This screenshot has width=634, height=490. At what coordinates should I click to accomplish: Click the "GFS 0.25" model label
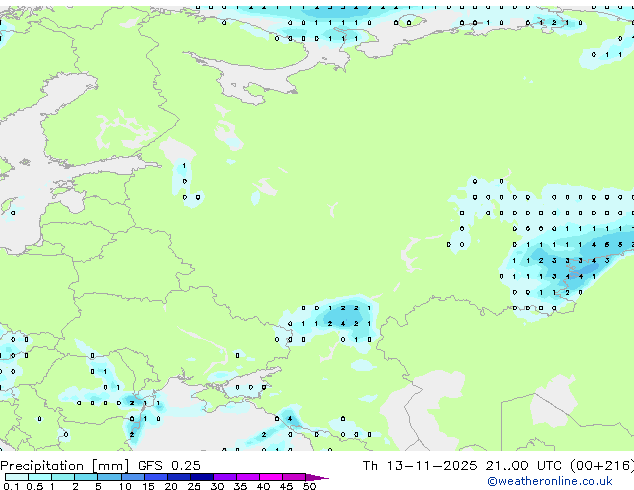(169, 466)
